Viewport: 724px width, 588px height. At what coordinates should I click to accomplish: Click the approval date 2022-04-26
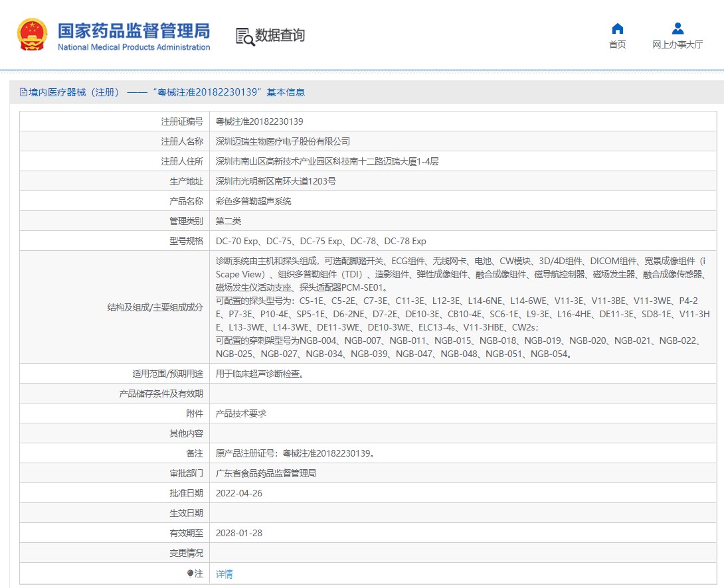coord(238,493)
